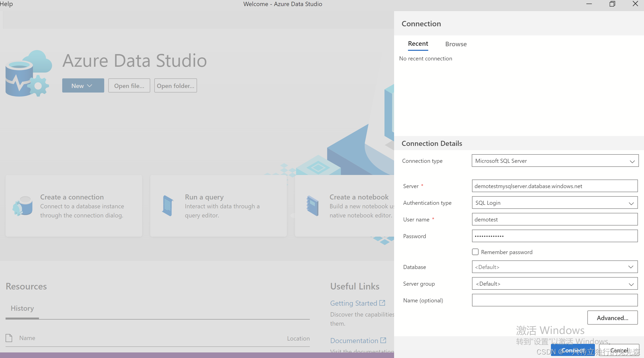Open the Database dropdown list
The width and height of the screenshot is (644, 358).
(555, 267)
